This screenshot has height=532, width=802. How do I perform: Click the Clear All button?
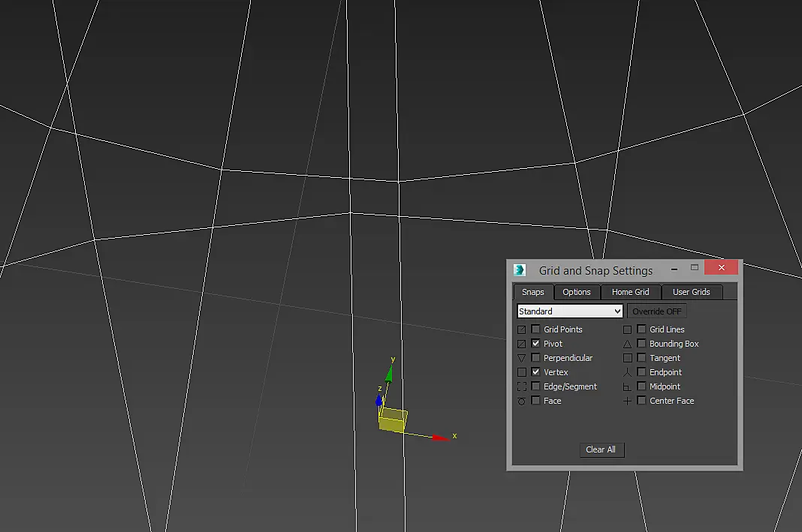click(601, 449)
